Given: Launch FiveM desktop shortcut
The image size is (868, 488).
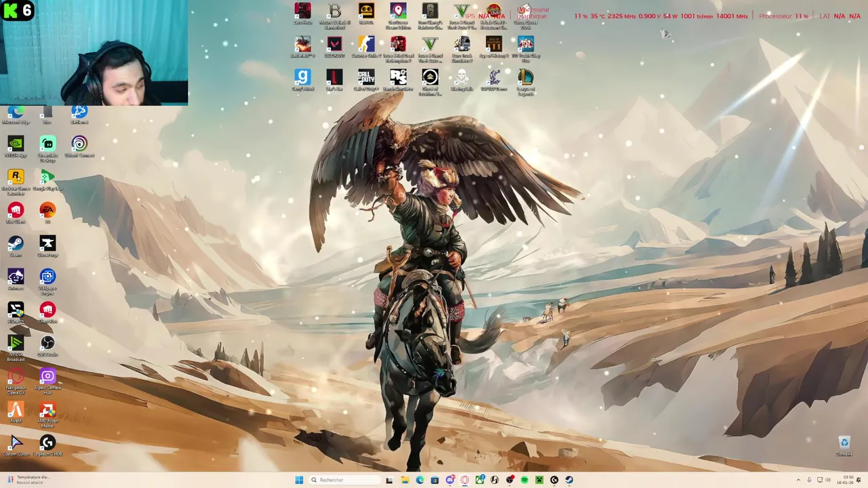Looking at the screenshot, I should pyautogui.click(x=16, y=412).
